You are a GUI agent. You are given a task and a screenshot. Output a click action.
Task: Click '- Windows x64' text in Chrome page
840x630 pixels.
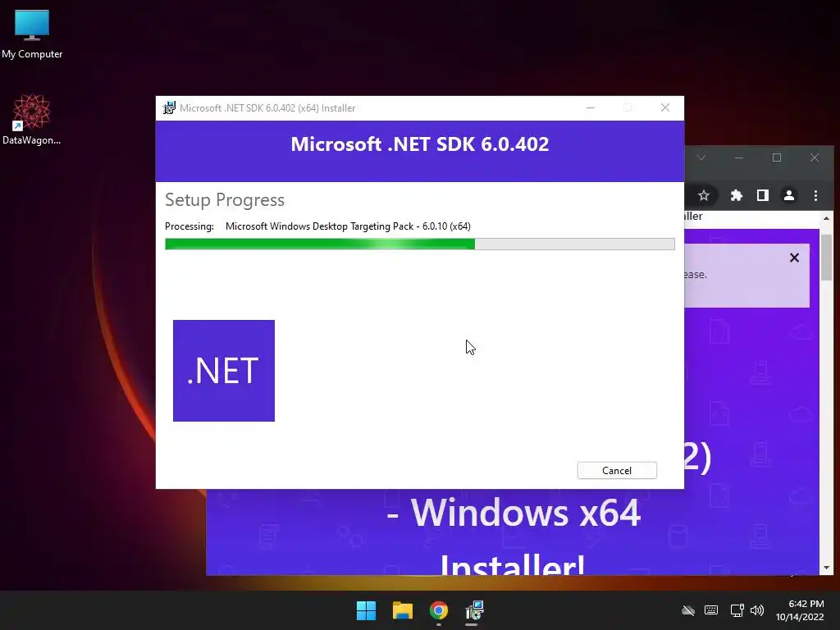[514, 514]
